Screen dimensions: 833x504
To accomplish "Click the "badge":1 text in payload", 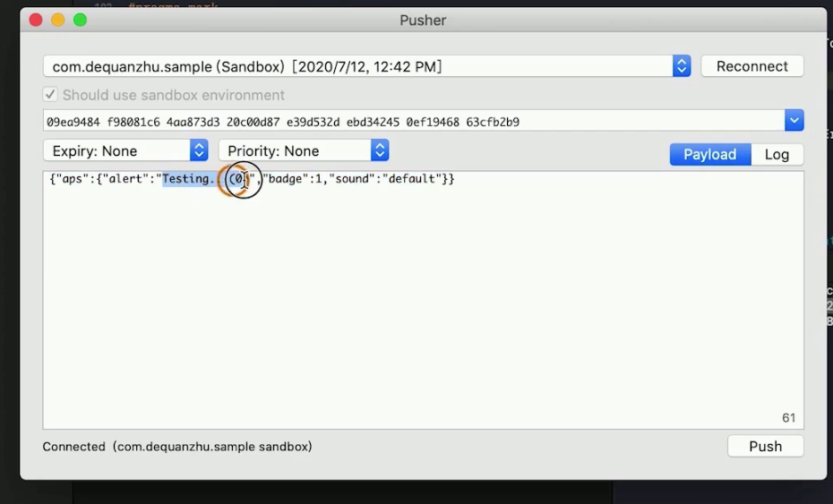I will pos(293,179).
